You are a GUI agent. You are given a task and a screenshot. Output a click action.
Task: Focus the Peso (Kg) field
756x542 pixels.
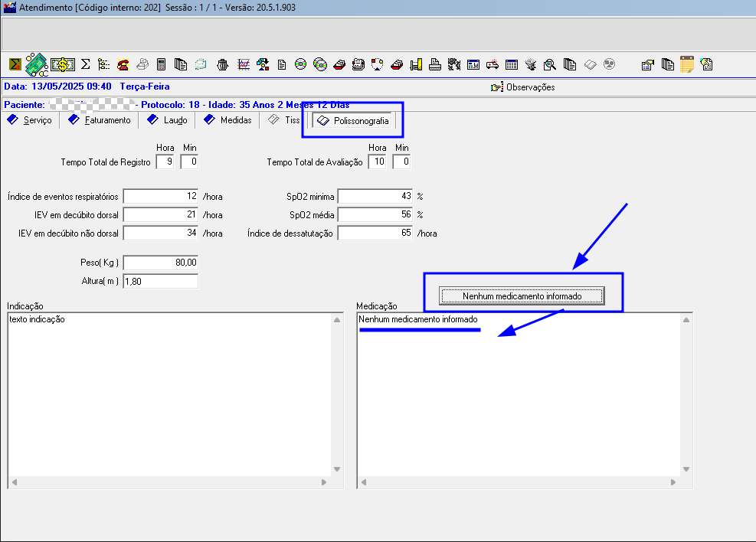tap(161, 263)
